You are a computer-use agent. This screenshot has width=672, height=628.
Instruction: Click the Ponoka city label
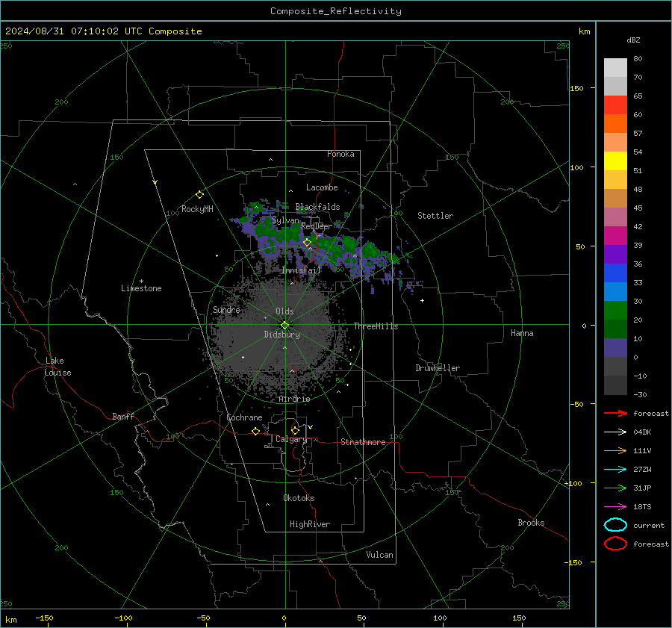[x=340, y=154]
